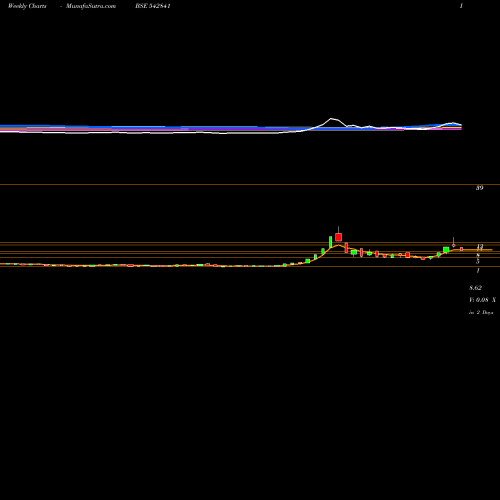Click the last red candlestick on the right

tap(461, 249)
